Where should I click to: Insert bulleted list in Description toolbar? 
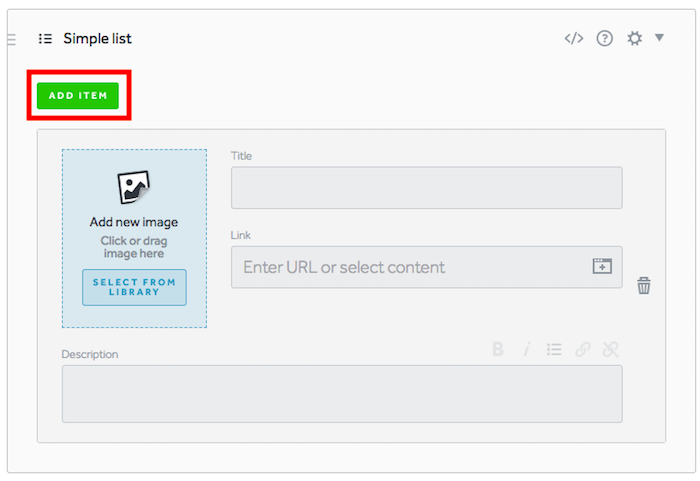(554, 349)
